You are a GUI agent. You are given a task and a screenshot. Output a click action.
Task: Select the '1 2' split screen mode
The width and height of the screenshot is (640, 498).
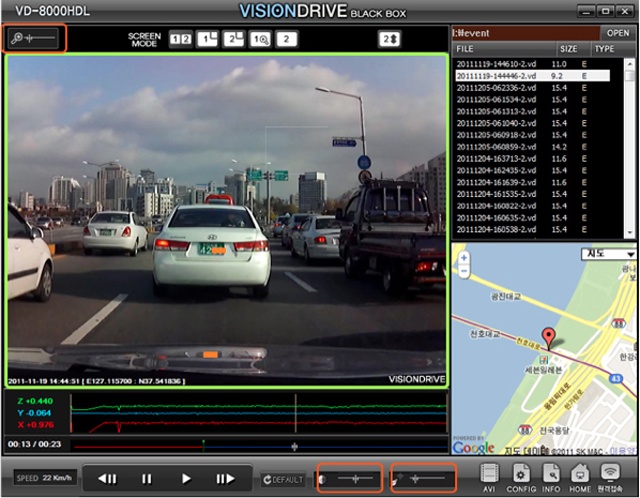(180, 39)
